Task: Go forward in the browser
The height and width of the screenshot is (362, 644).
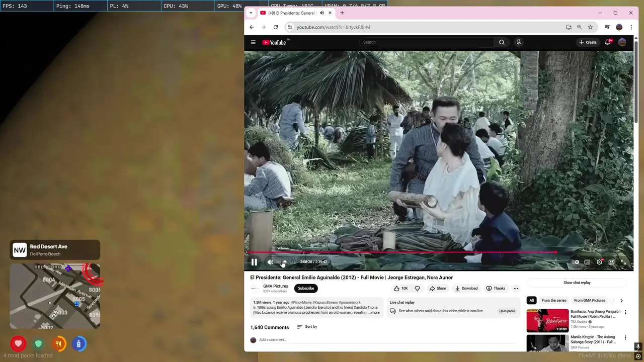Action: 264,27
